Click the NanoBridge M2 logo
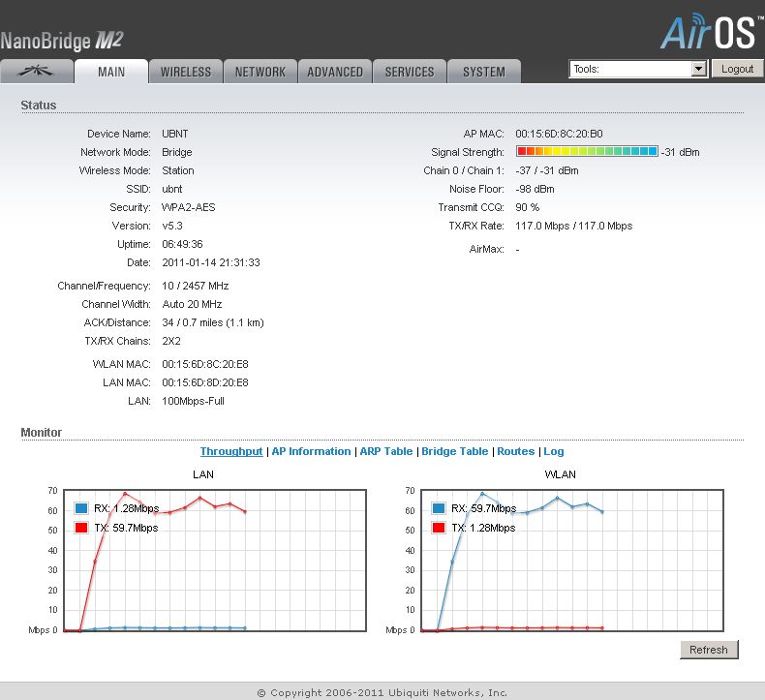765x700 pixels. point(62,41)
